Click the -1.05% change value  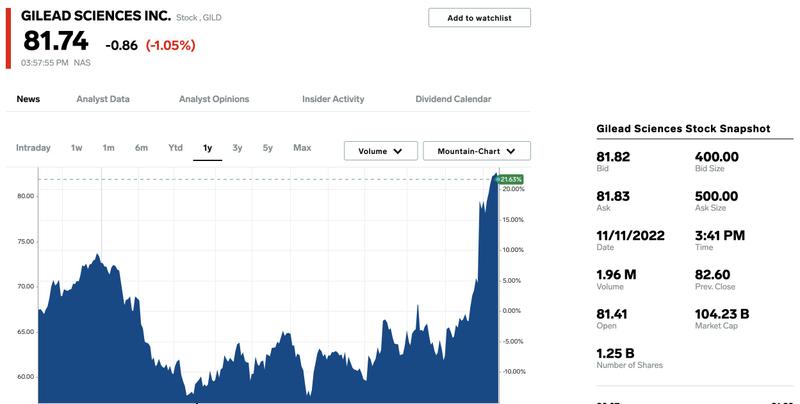(170, 45)
